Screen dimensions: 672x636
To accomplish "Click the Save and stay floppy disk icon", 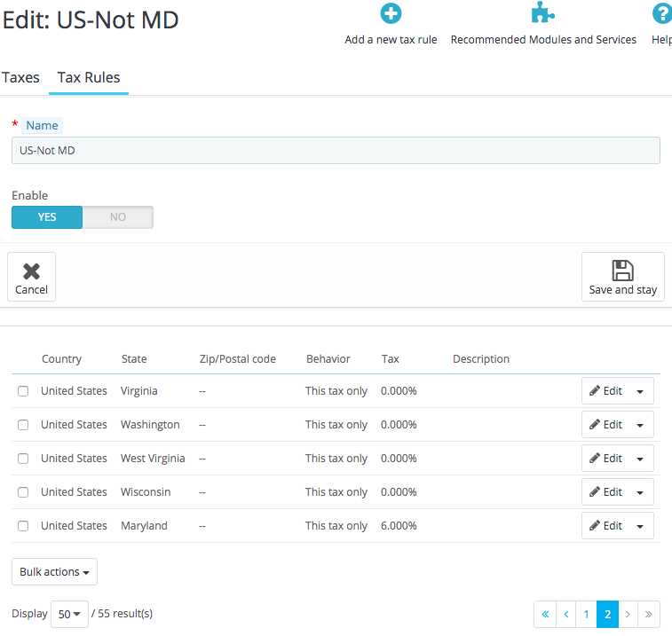I will pos(622,271).
